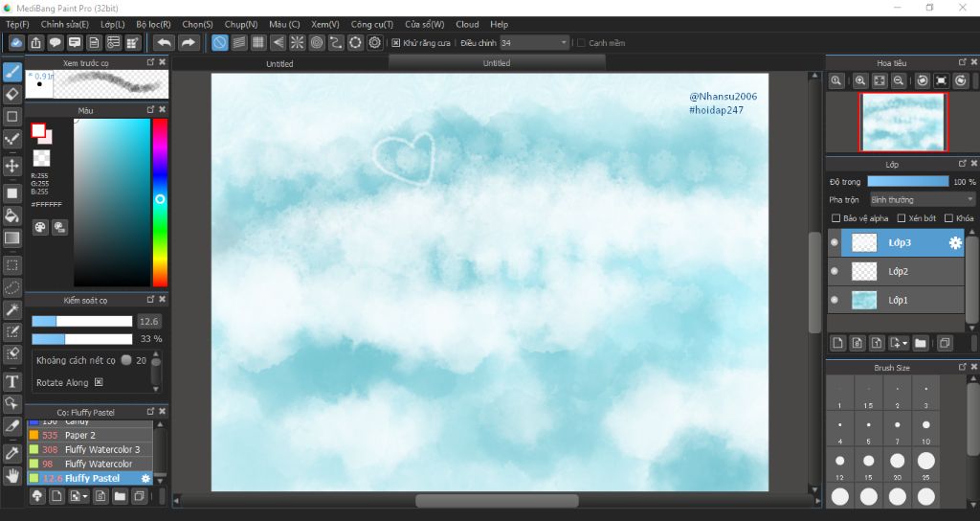980x521 pixels.
Task: Undock the Brush Size panel
Action: [963, 367]
